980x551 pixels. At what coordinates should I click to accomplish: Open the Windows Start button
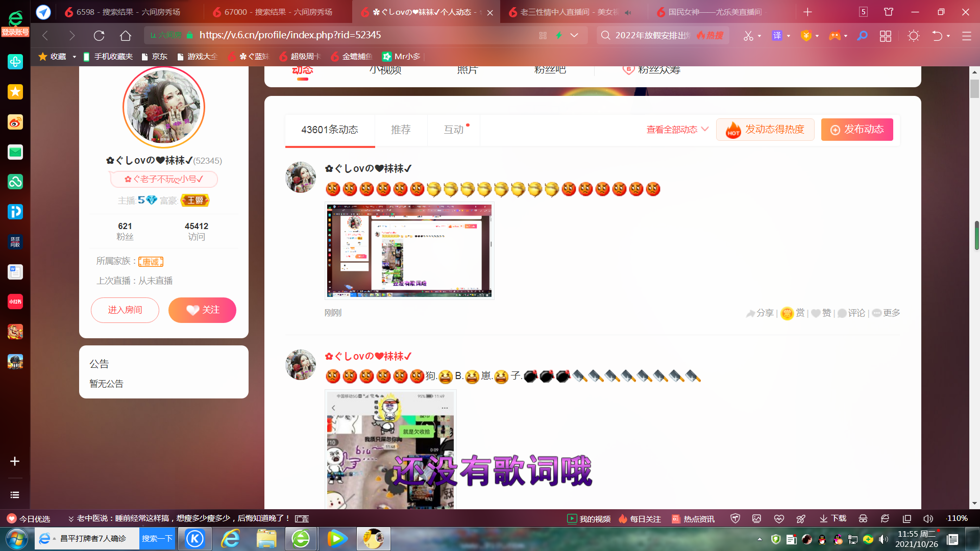point(16,539)
